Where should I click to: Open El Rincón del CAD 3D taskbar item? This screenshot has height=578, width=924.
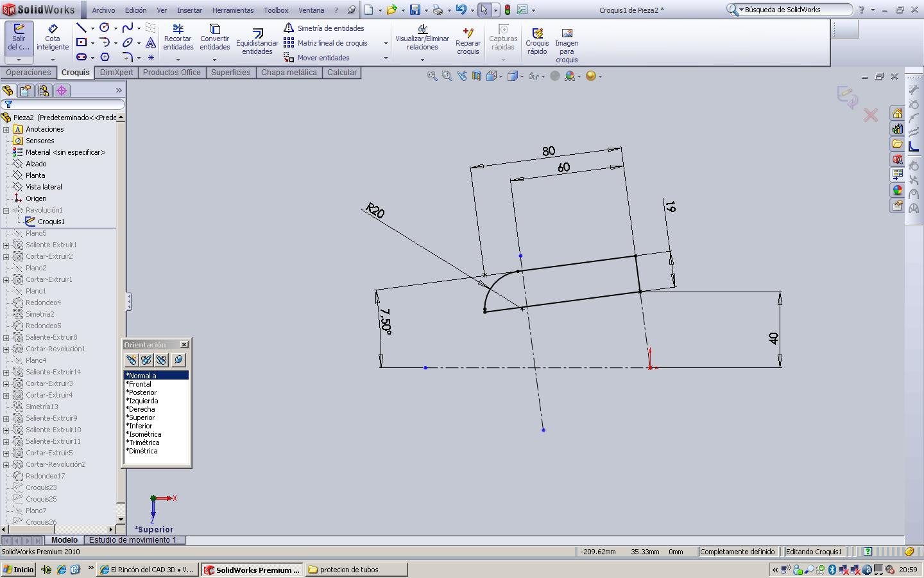tap(148, 570)
